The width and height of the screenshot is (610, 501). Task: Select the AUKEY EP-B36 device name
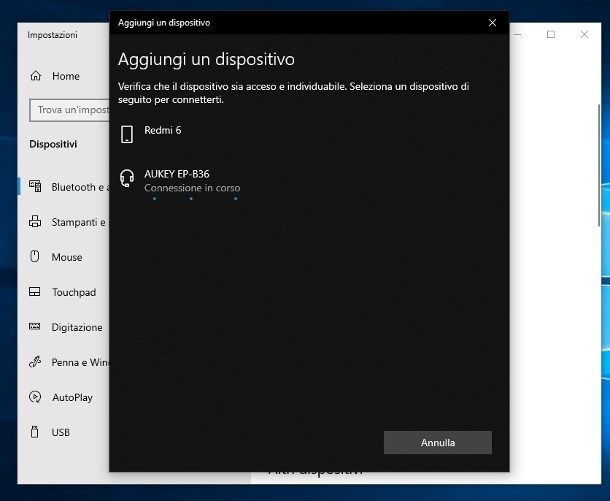click(x=177, y=174)
